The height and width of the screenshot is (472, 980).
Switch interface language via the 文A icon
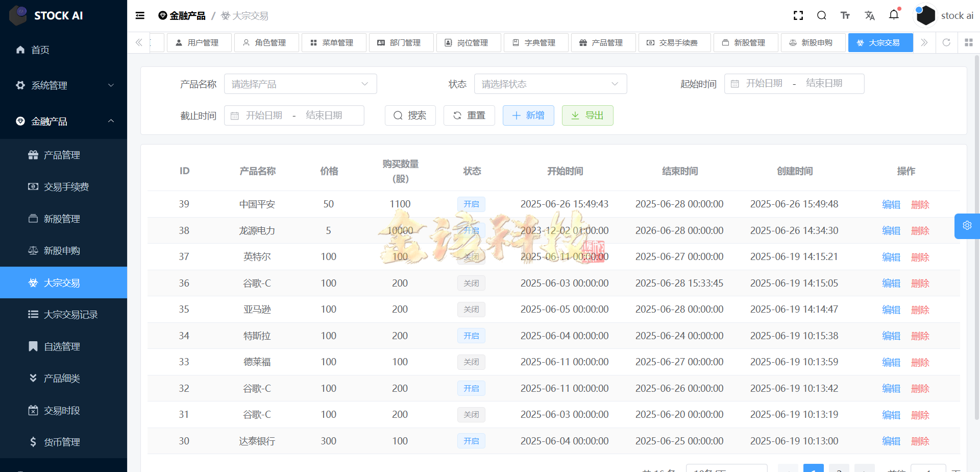(870, 15)
